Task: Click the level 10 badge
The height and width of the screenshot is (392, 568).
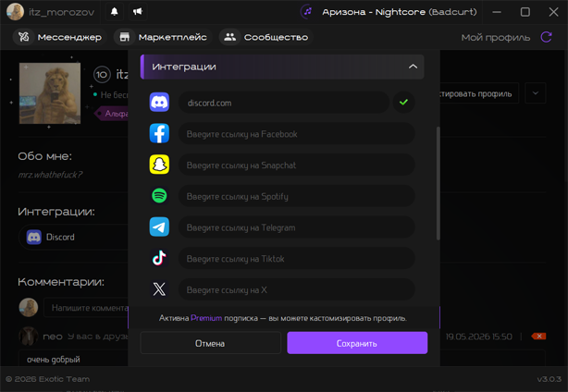Action: point(102,75)
